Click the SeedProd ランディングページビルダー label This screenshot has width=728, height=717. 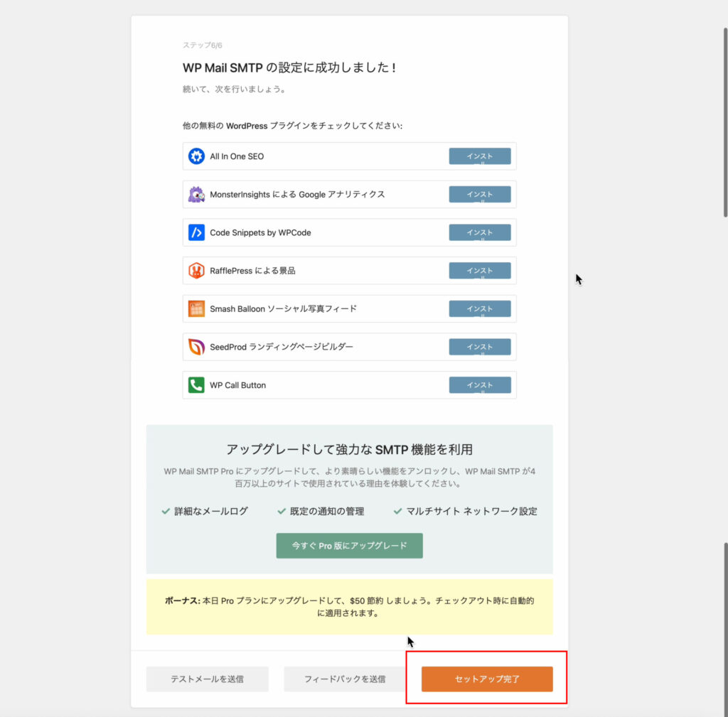[x=282, y=347]
